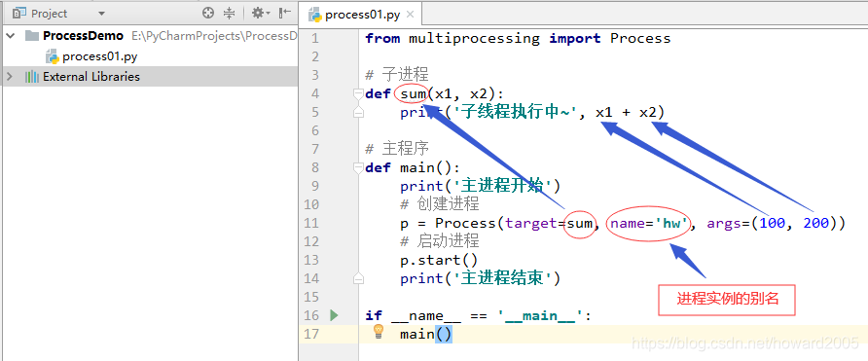Click the comment '# 主程序' on line 7
868x361 pixels.
pyautogui.click(x=397, y=149)
